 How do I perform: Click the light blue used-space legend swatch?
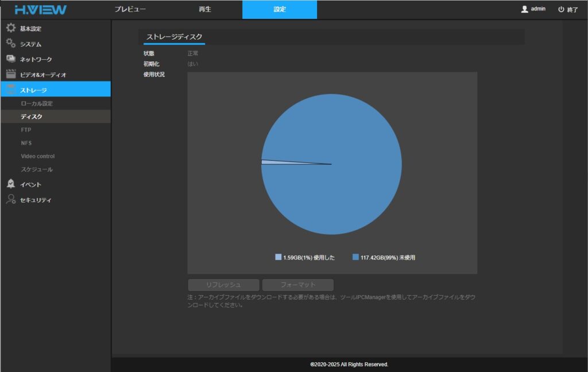(278, 257)
